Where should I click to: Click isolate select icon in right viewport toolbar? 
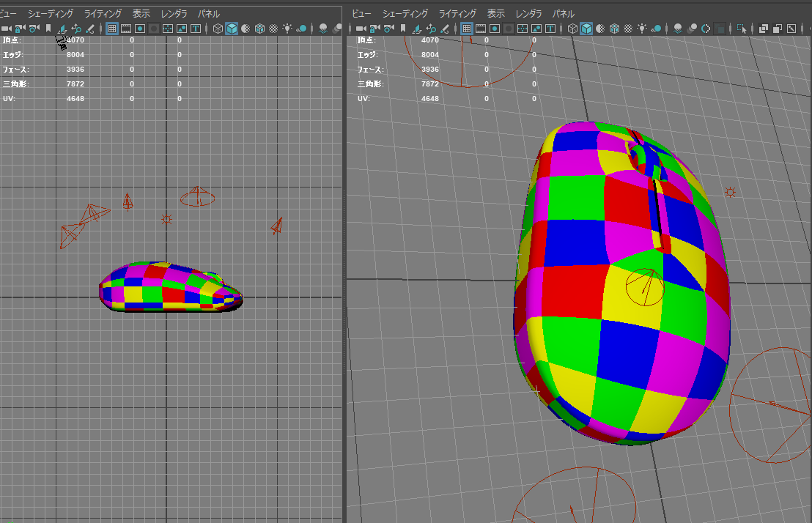(x=742, y=29)
